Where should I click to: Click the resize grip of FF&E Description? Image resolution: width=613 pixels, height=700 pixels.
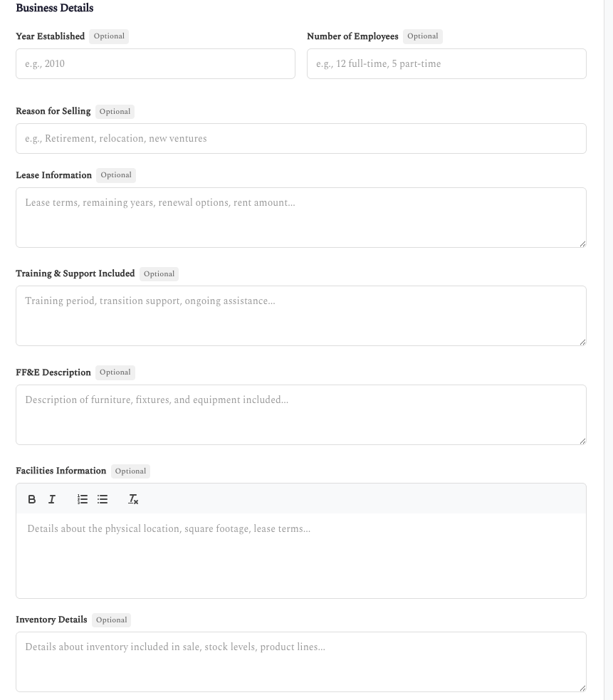582,442
